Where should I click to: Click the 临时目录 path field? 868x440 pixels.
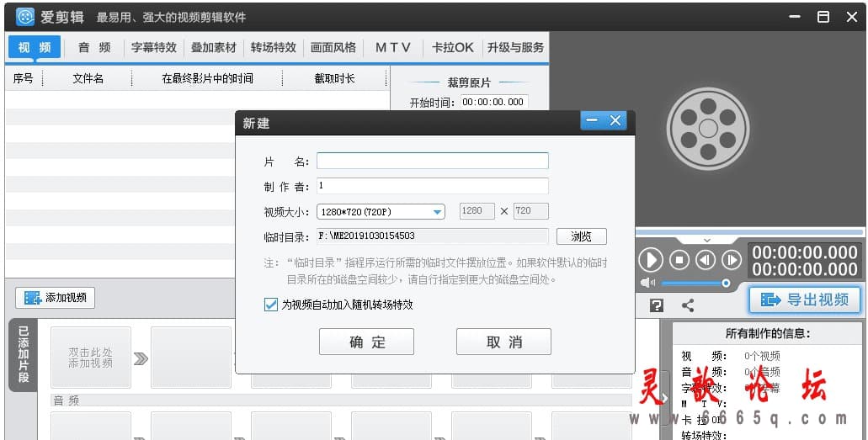point(433,236)
